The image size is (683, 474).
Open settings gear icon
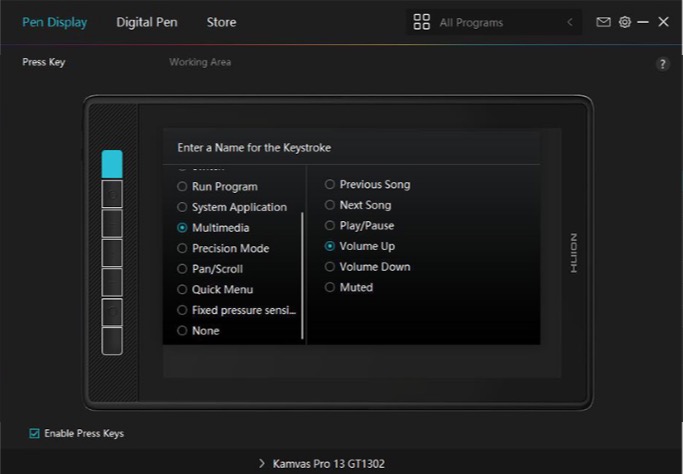coord(625,22)
